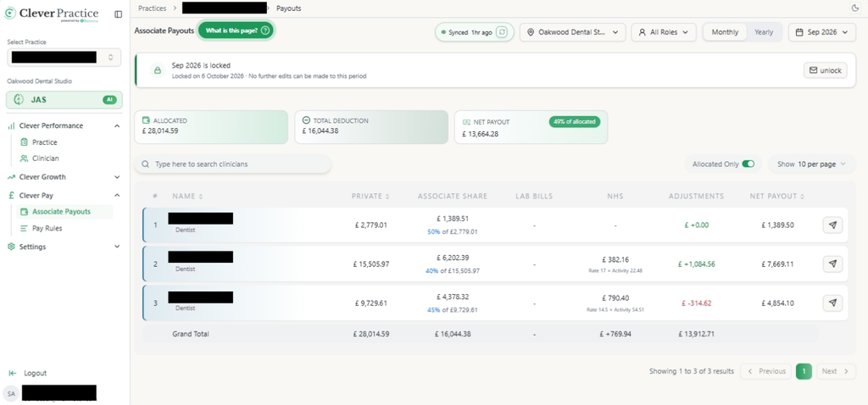Viewport: 868px width, 405px height.
Task: Click adjustment £ +1,084.56
Action: [x=697, y=264]
